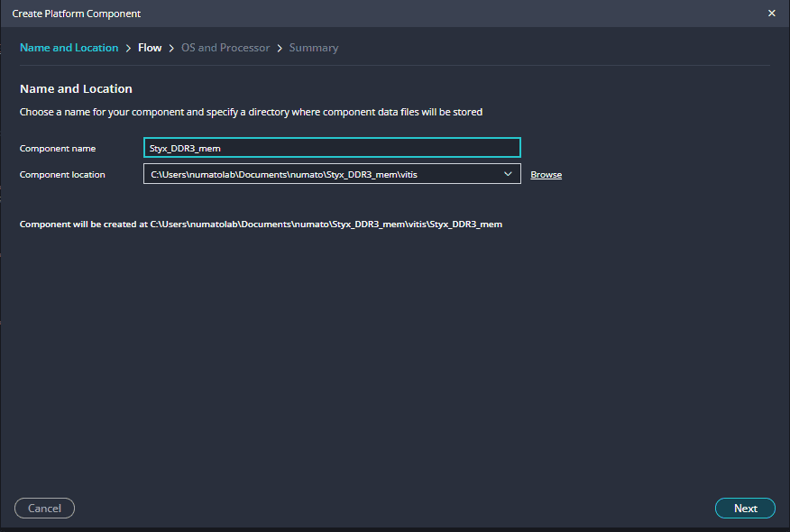
Task: Jump to the OS and Processor step
Action: coord(225,48)
